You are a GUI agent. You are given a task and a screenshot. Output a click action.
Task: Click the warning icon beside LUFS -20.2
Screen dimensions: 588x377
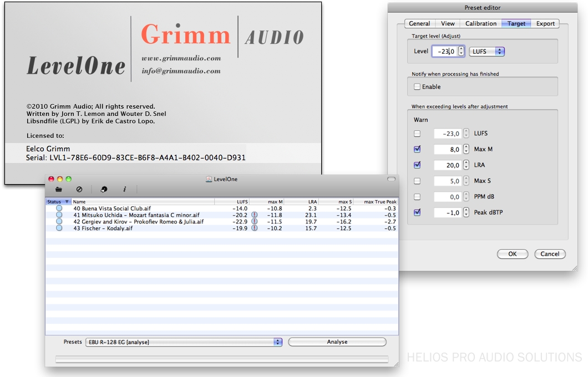(x=254, y=215)
